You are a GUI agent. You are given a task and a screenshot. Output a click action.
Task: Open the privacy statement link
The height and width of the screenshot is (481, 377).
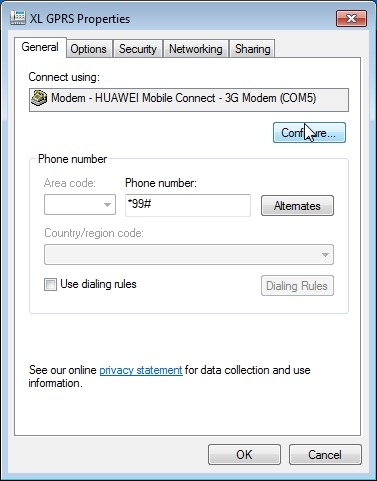click(141, 370)
